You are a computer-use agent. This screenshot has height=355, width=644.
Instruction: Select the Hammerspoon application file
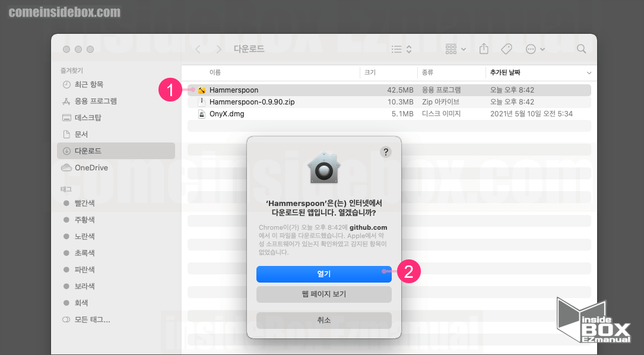point(233,90)
